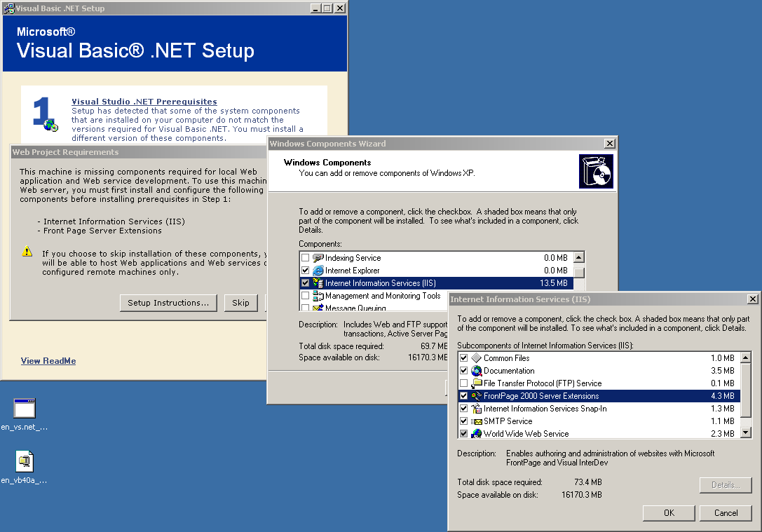Select the World Wide Web Service row

pos(599,433)
